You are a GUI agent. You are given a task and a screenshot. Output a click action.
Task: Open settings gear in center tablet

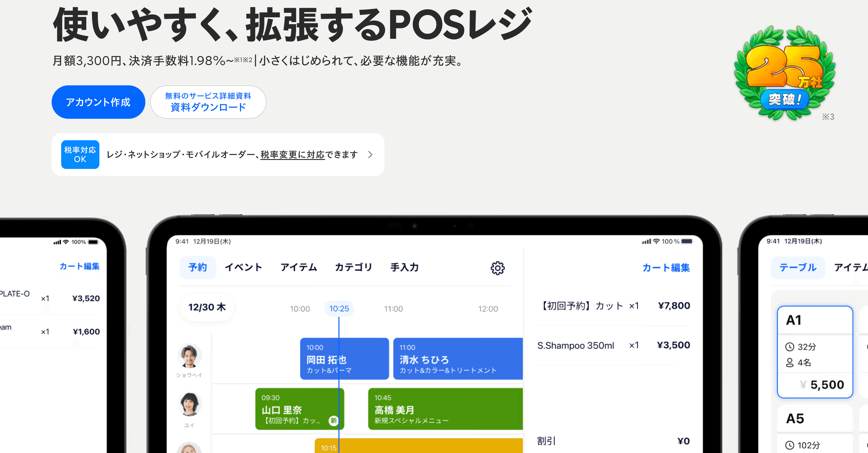[497, 268]
